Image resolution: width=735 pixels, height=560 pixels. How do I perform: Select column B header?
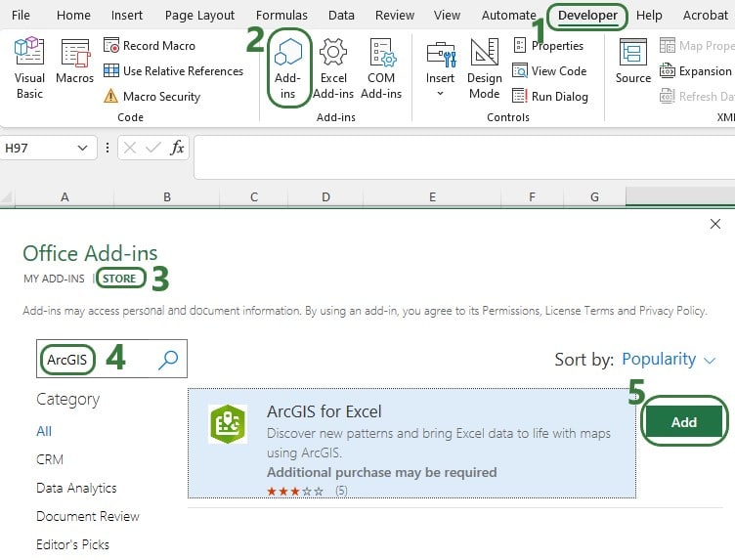click(167, 196)
